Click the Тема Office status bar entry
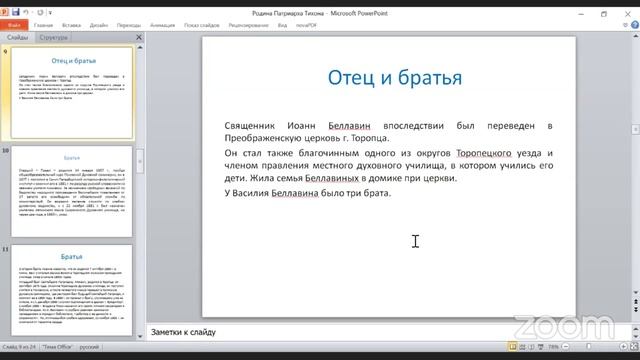 click(57, 347)
